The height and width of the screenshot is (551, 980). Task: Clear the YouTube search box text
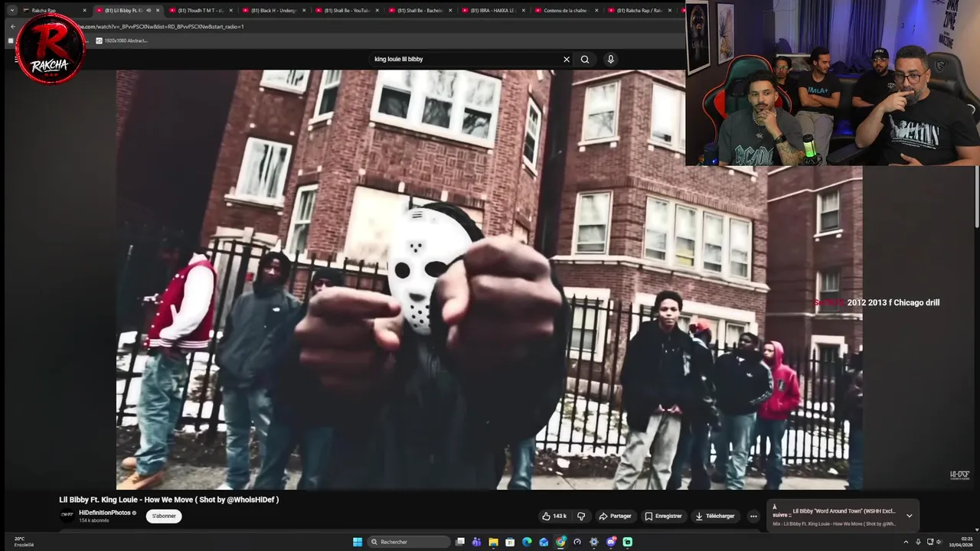pyautogui.click(x=567, y=59)
